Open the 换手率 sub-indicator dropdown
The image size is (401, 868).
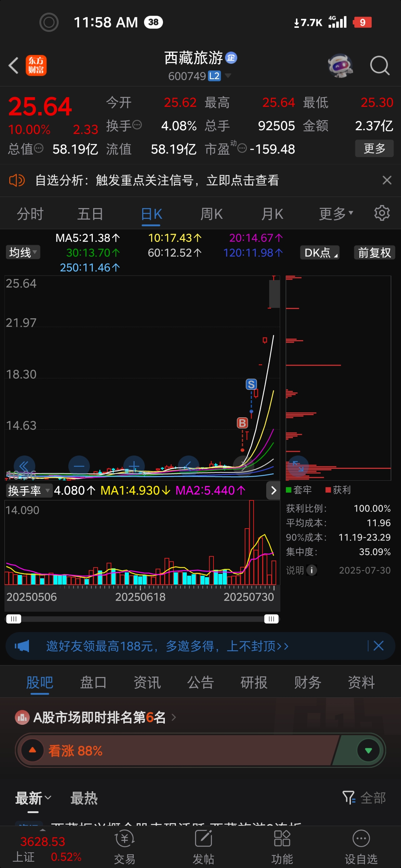pos(29,491)
